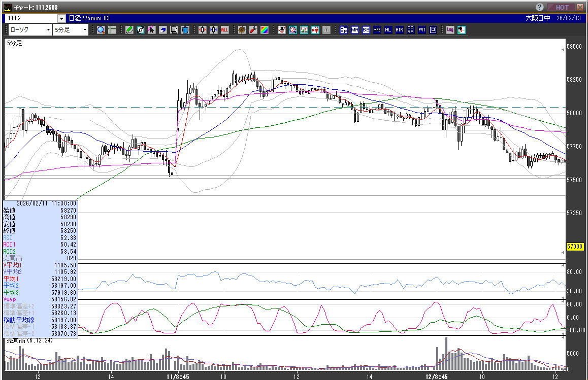Toggle the Log scale button

pos(450,30)
